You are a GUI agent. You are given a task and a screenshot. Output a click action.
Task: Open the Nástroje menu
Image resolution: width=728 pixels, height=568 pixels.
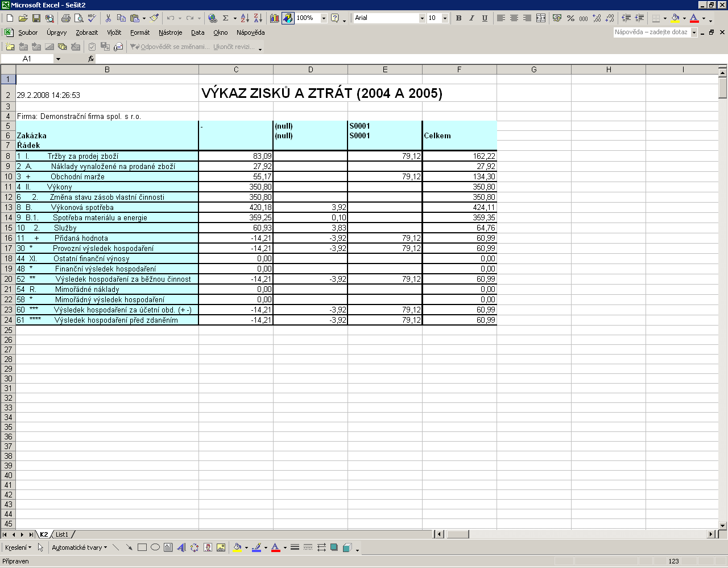(171, 32)
